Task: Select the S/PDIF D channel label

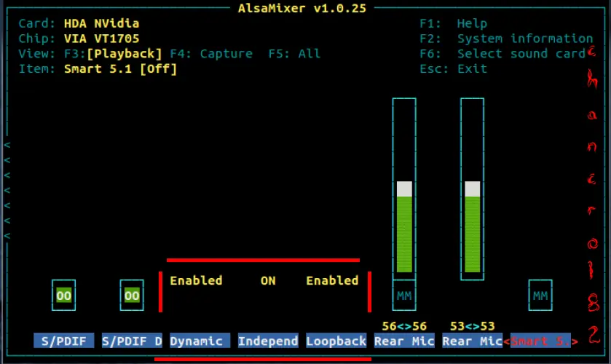Action: [x=132, y=341]
